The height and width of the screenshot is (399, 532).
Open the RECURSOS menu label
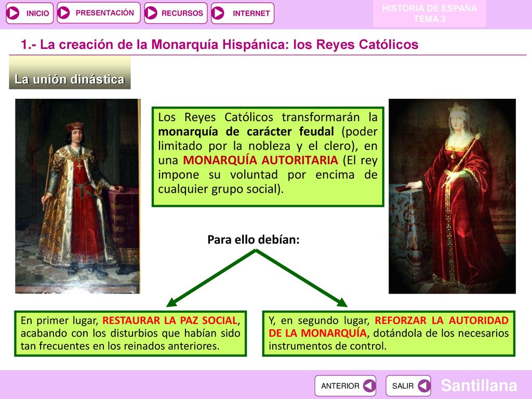point(182,13)
